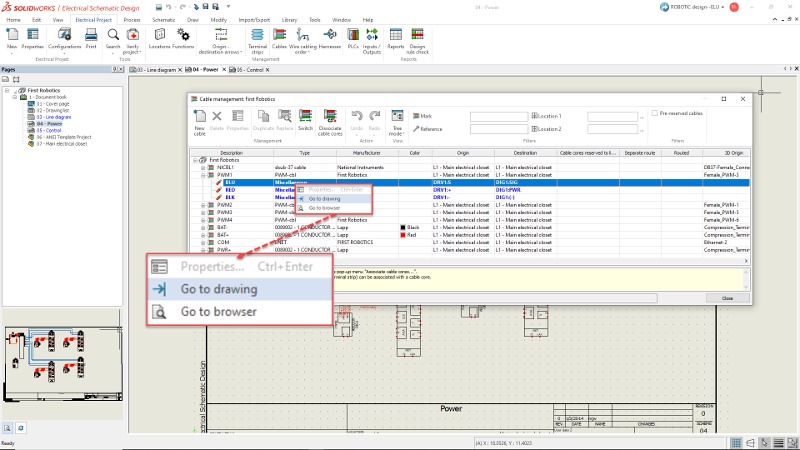Viewport: 800px width, 450px height.
Task: Click the Red color swatch for BAT+
Action: (x=403, y=235)
